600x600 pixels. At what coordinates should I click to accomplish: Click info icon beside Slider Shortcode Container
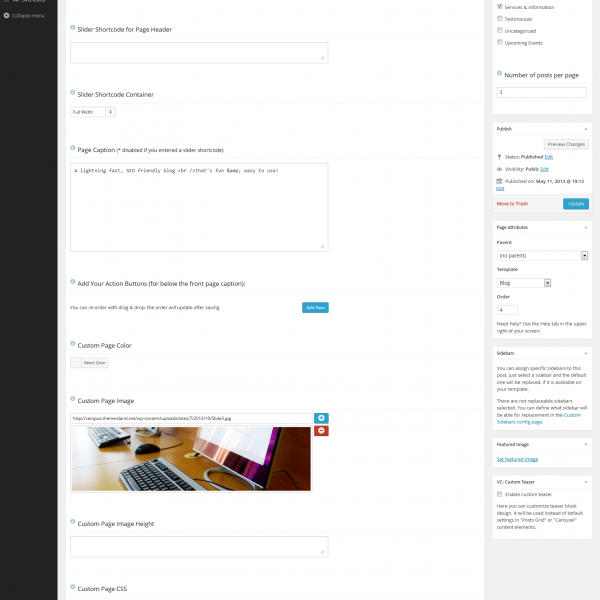coord(73,94)
